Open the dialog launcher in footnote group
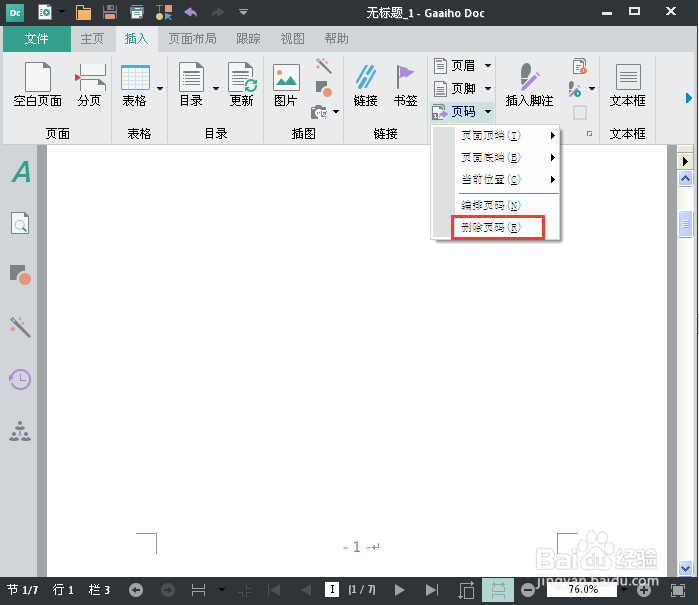 (x=589, y=134)
